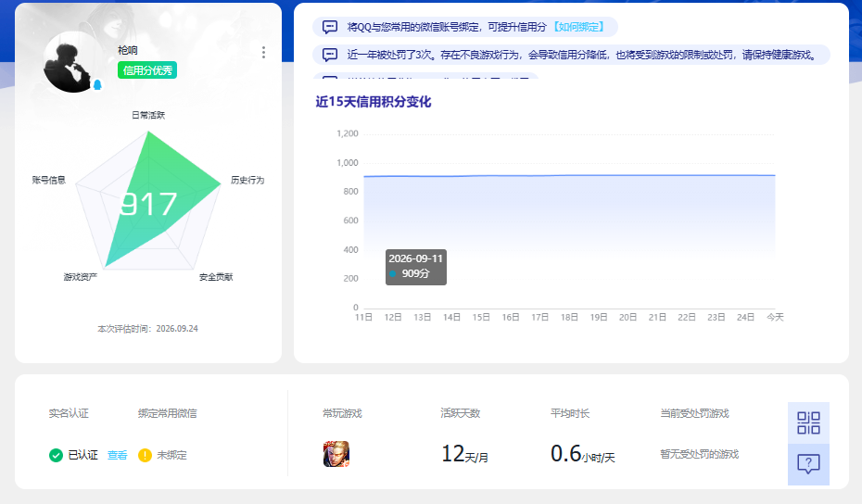Click the green verified check icon
This screenshot has width=862, height=504.
[56, 455]
